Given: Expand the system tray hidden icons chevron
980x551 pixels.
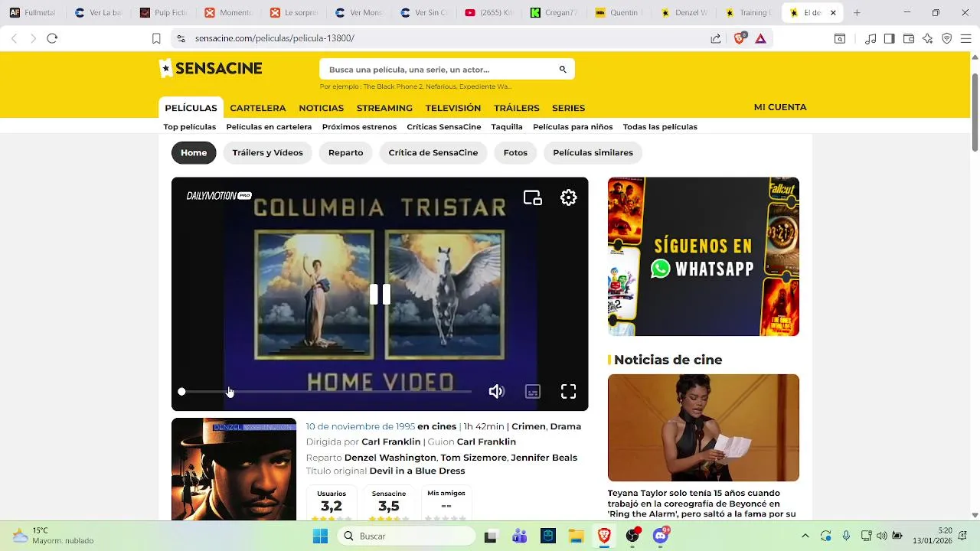Looking at the screenshot, I should click(x=805, y=536).
